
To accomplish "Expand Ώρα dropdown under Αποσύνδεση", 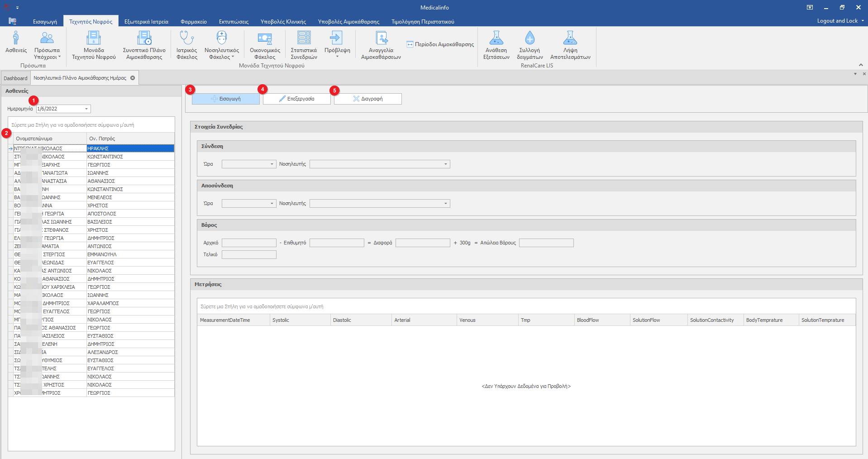I will (272, 204).
